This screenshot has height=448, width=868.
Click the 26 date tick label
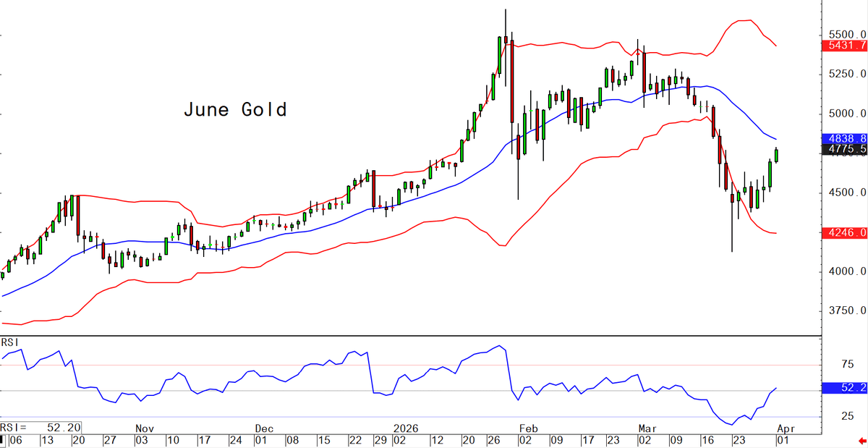pos(494,439)
